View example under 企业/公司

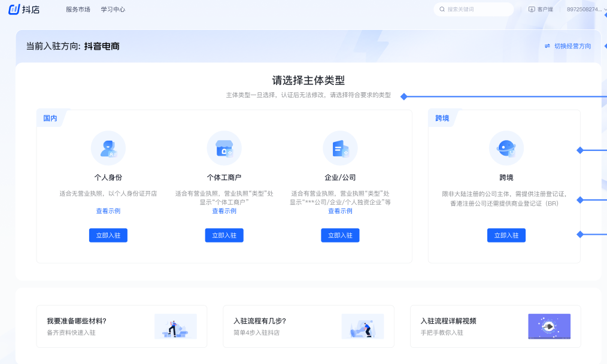[x=340, y=211]
